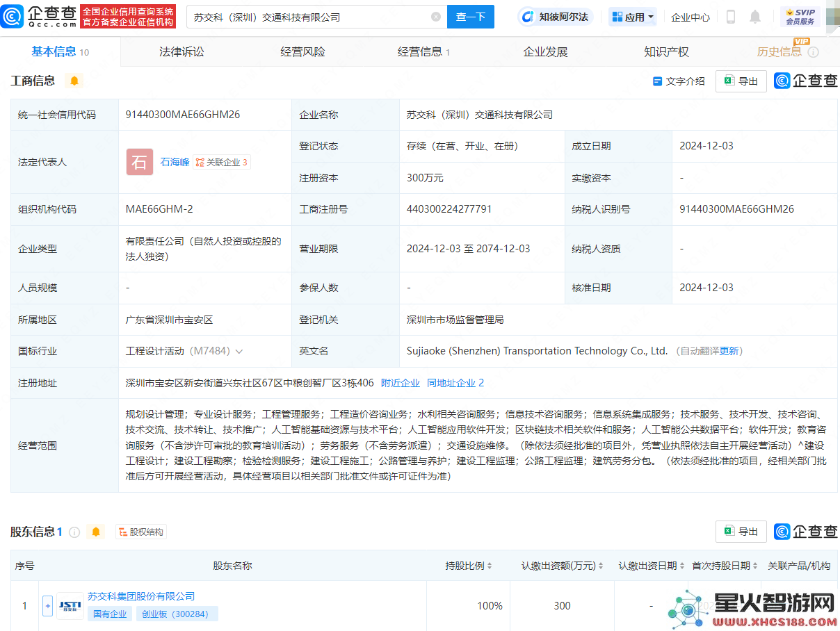Switch to 经营信息 tab
Viewport: 840px width, 631px height.
[423, 51]
